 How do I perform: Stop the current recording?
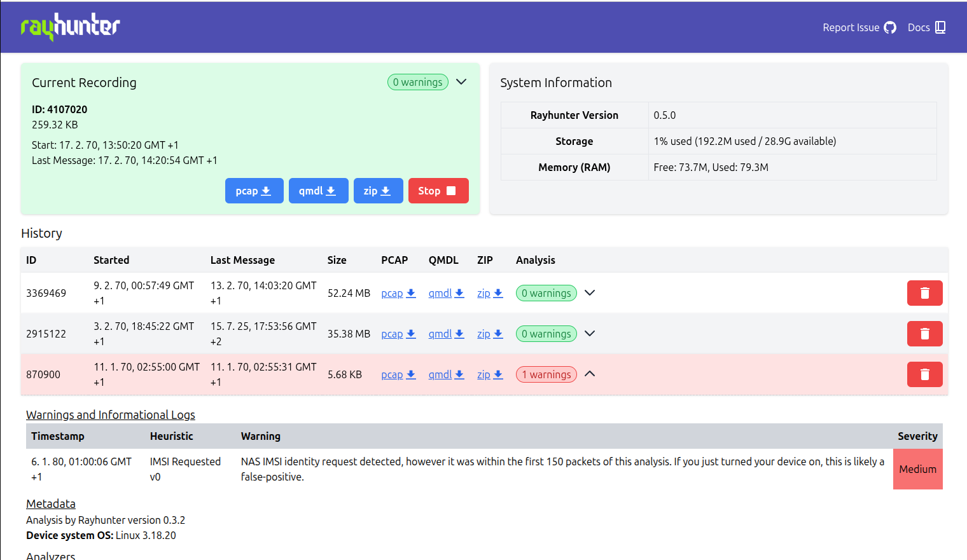click(438, 191)
